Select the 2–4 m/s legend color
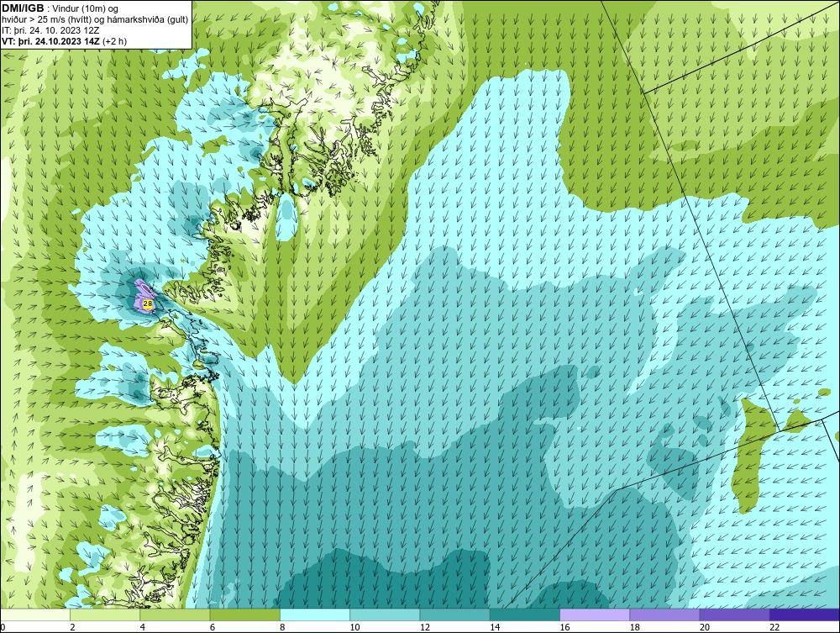The width and height of the screenshot is (840, 633). click(105, 615)
